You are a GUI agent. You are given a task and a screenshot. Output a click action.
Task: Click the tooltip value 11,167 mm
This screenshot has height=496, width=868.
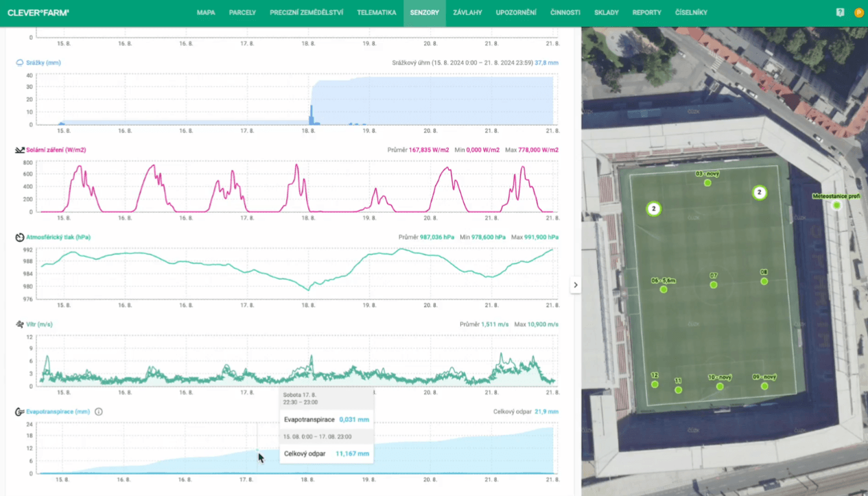(x=352, y=453)
